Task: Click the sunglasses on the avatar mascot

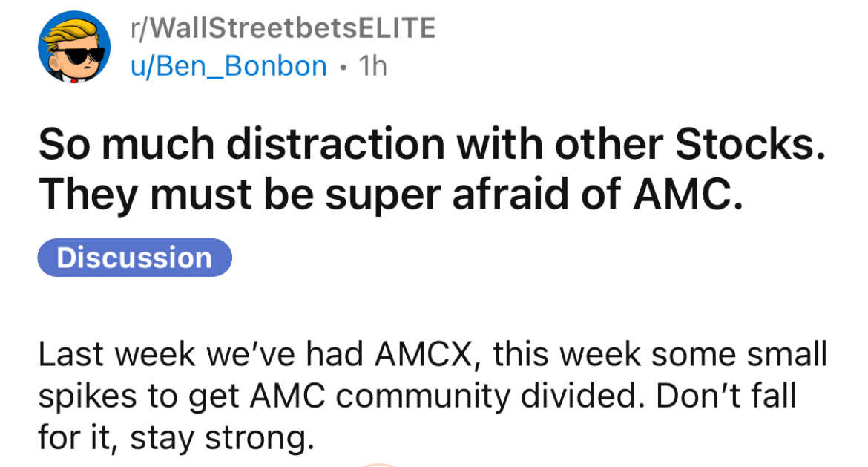Action: click(76, 55)
